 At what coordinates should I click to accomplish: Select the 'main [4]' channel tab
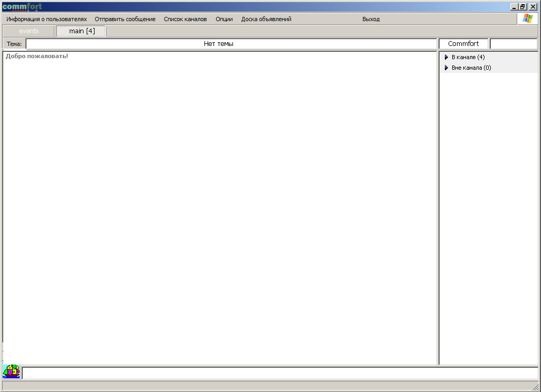point(82,31)
